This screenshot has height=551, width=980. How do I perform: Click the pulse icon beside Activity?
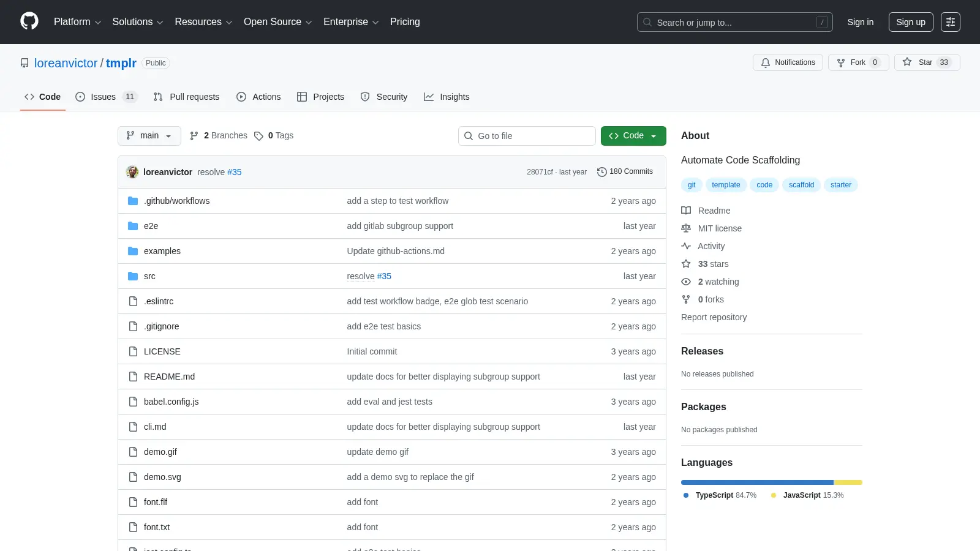click(686, 246)
